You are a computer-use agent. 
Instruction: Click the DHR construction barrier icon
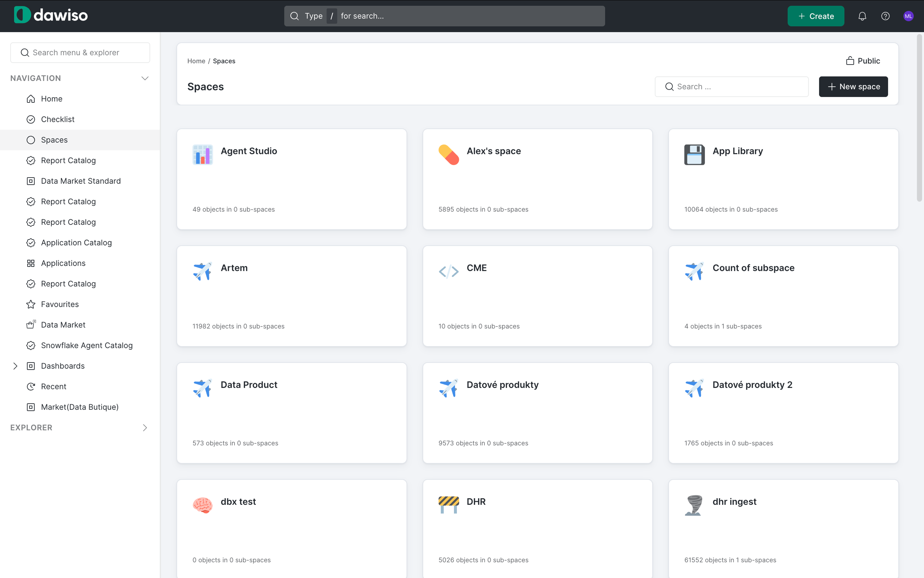448,504
